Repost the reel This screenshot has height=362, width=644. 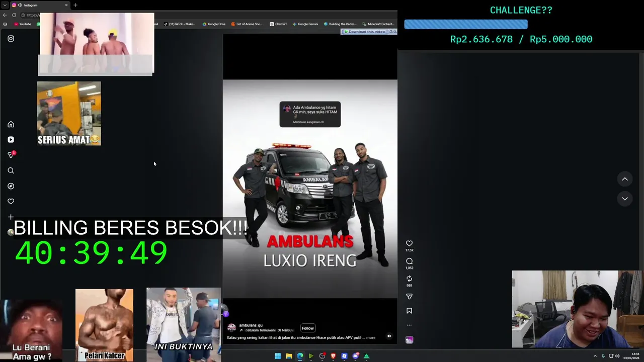[x=409, y=279]
